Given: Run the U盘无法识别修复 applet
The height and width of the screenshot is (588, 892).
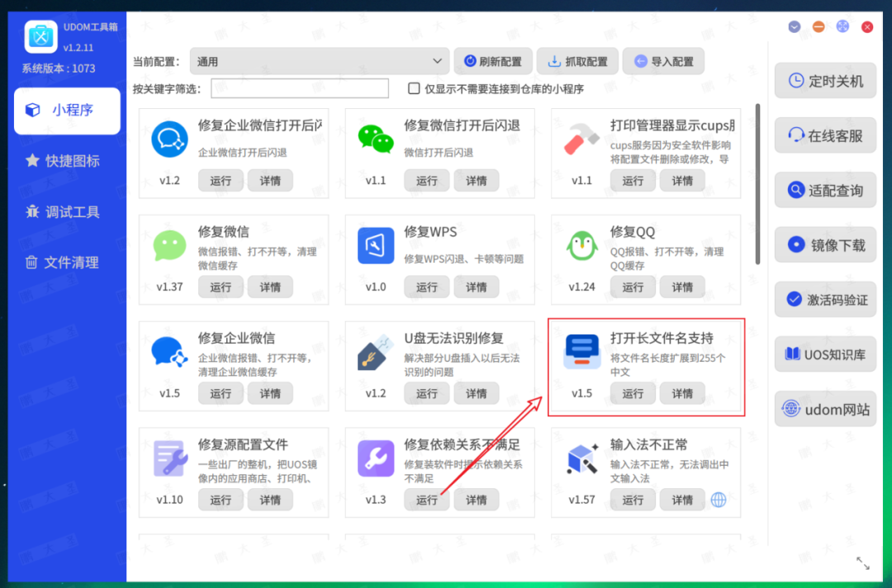Looking at the screenshot, I should tap(427, 394).
